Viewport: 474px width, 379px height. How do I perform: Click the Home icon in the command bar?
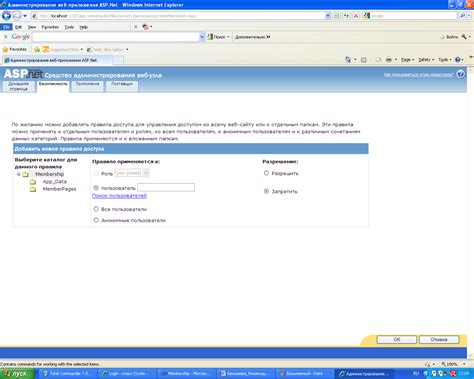(x=348, y=60)
